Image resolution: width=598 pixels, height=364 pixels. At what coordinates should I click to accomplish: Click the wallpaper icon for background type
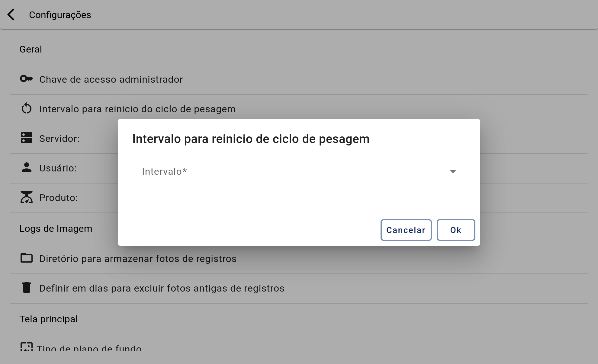coord(26,347)
